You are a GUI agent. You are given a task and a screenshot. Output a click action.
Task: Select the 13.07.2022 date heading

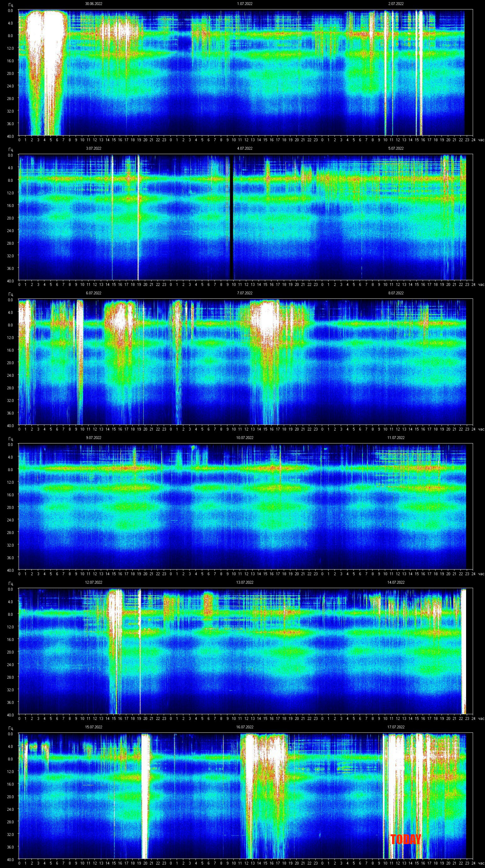[245, 582]
